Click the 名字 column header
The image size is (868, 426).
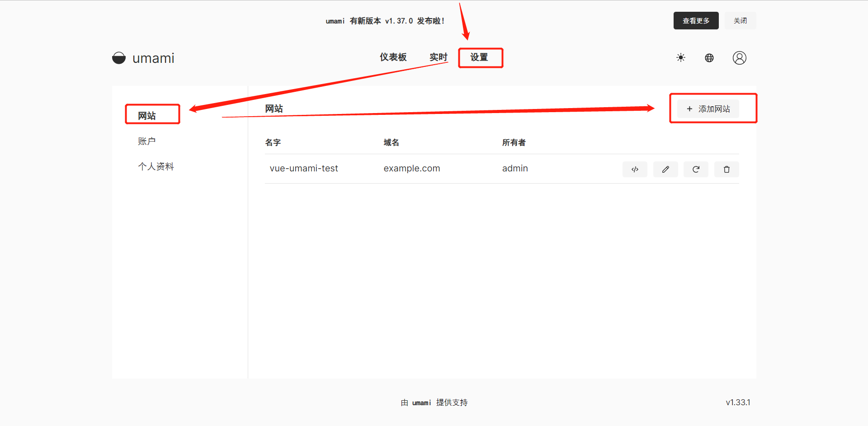click(x=273, y=142)
